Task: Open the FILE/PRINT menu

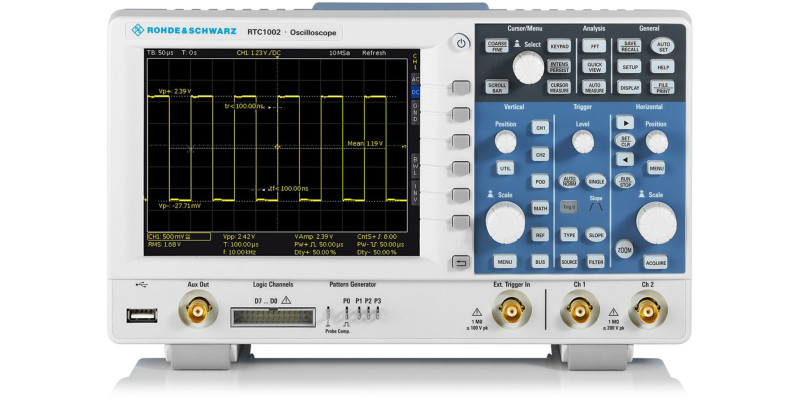Action: 662,87
